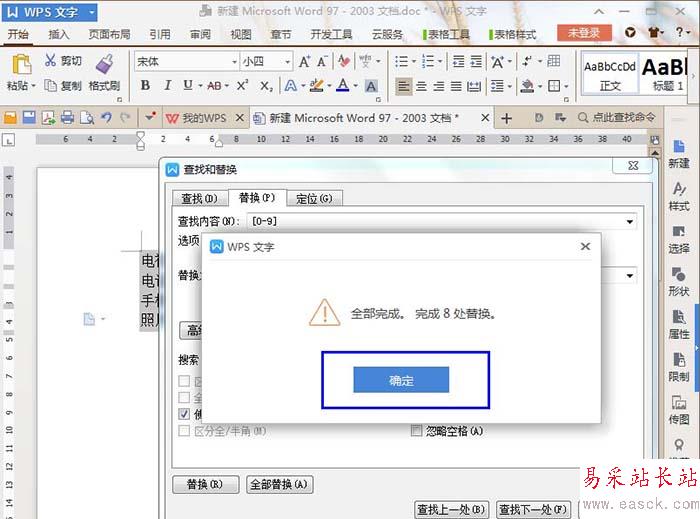Click 查找下一处(F) button
Viewport: 700px width, 519px height.
tap(533, 509)
